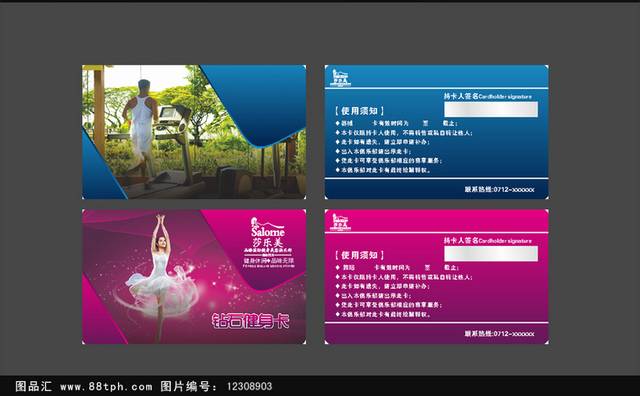Screen dimensions: 640x396
Task: Click the image number 12308903
Action: coord(249,386)
